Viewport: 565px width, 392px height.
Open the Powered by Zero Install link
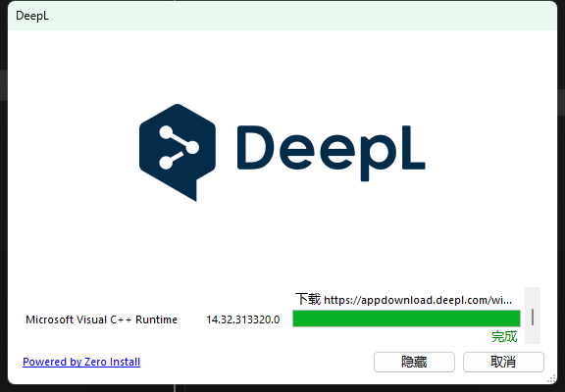tap(81, 362)
